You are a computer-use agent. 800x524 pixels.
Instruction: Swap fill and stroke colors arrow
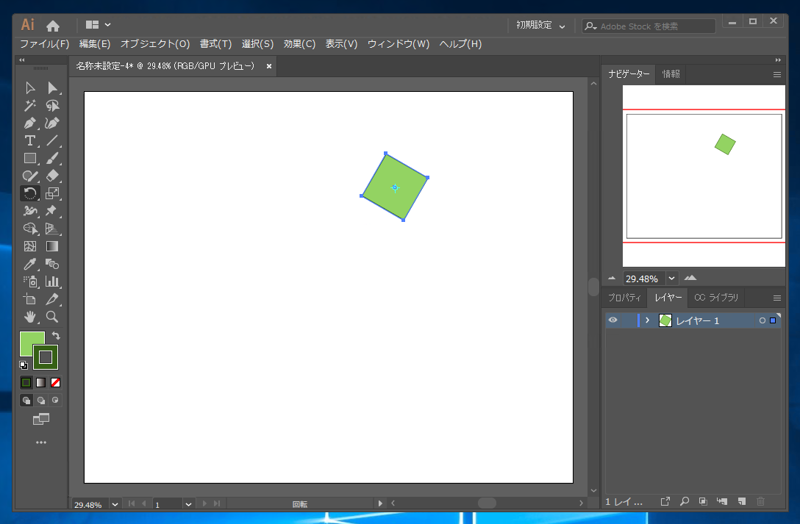pos(56,337)
